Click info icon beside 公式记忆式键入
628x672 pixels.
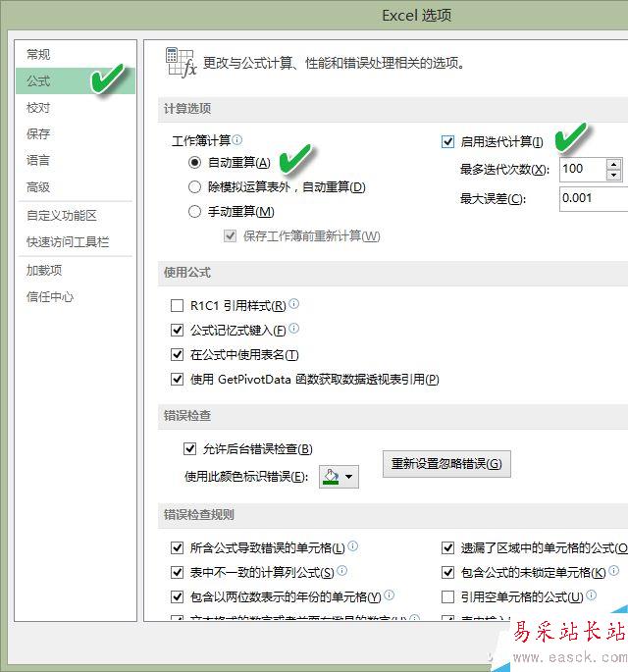(x=293, y=329)
